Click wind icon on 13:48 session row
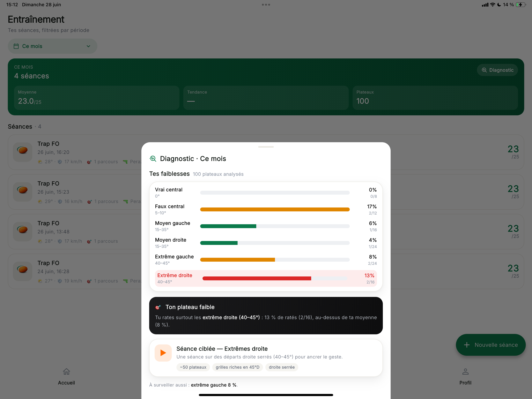 60,241
